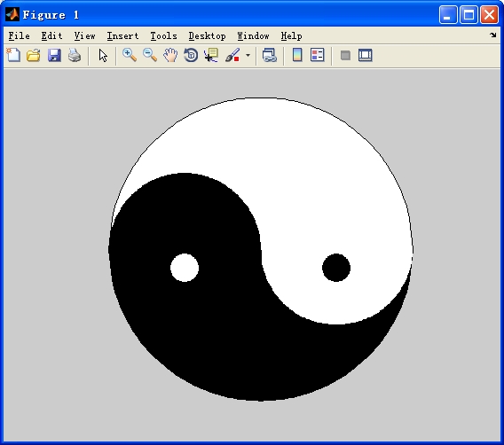Expand the Brush color dropdown arrow
Viewport: 504px width, 445px height.
pyautogui.click(x=248, y=55)
